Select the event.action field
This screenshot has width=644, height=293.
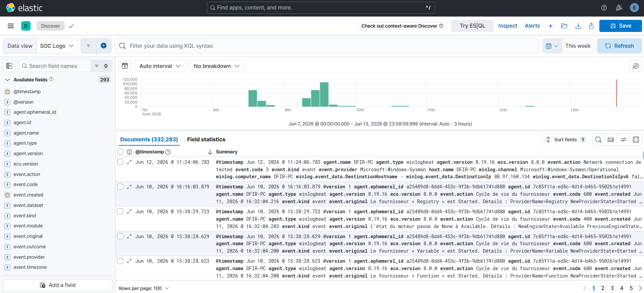[27, 174]
